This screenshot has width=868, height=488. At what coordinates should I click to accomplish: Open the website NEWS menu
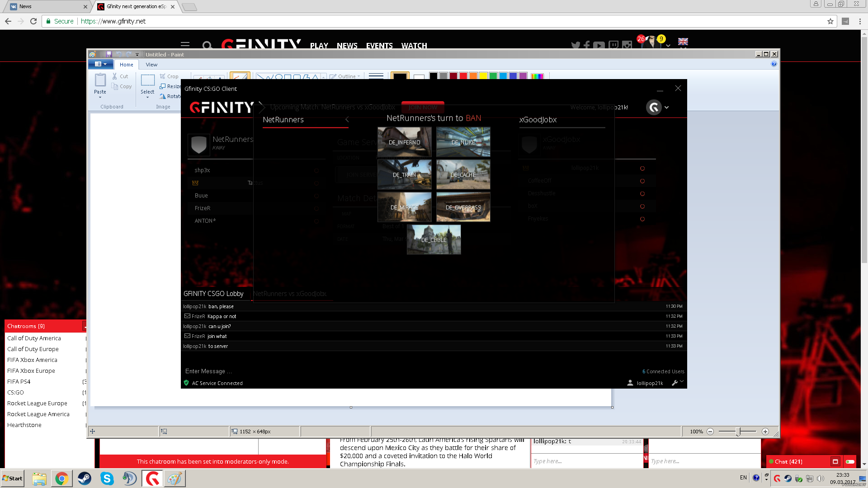[x=347, y=46]
